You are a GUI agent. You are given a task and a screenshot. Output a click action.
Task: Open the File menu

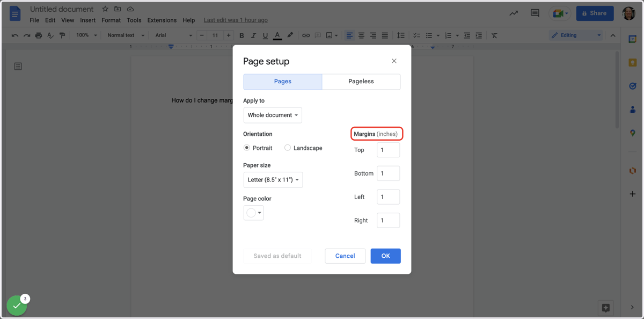click(34, 20)
